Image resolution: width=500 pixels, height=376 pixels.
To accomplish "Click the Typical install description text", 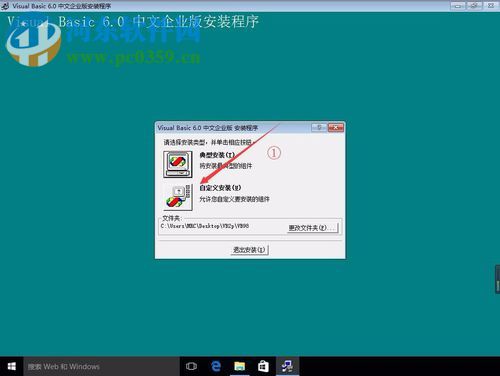I will [x=226, y=166].
